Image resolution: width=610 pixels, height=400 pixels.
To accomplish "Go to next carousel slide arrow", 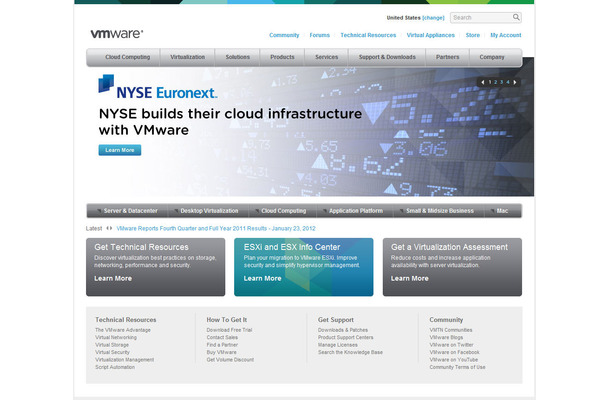I will click(x=515, y=82).
